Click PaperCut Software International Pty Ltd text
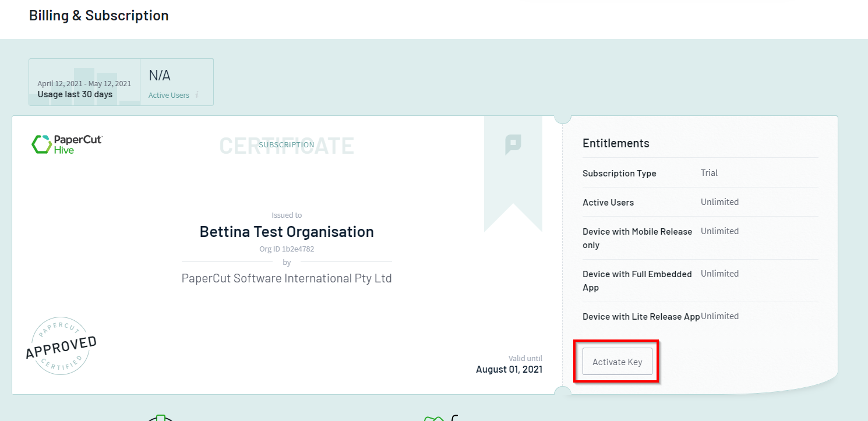This screenshot has height=421, width=868. point(287,278)
